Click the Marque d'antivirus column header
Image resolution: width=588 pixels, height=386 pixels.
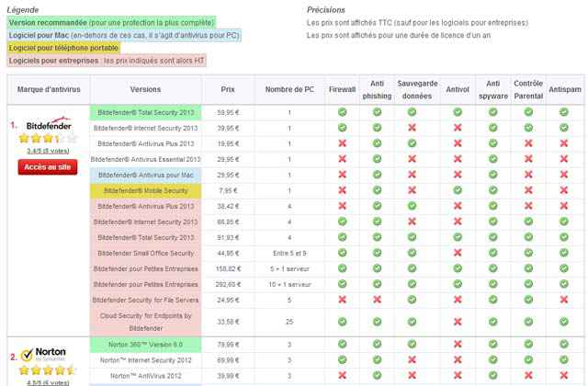coord(49,89)
